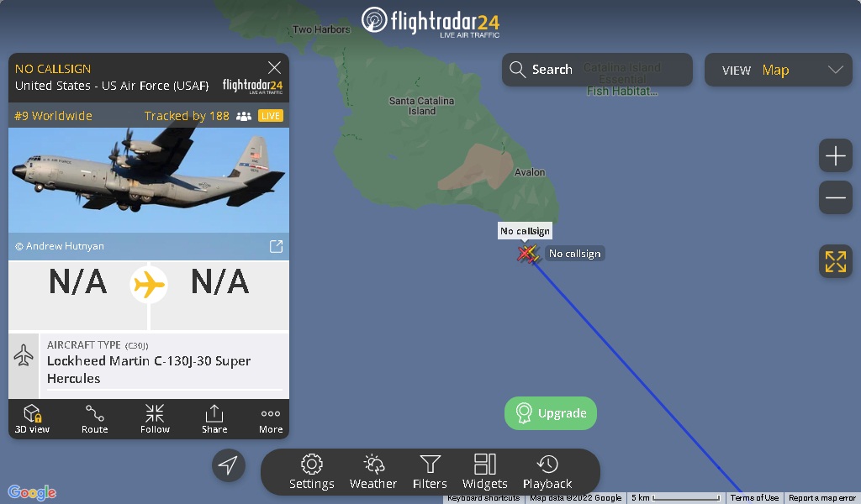861x504 pixels.
Task: Open the aircraft photo external link
Action: (x=276, y=246)
